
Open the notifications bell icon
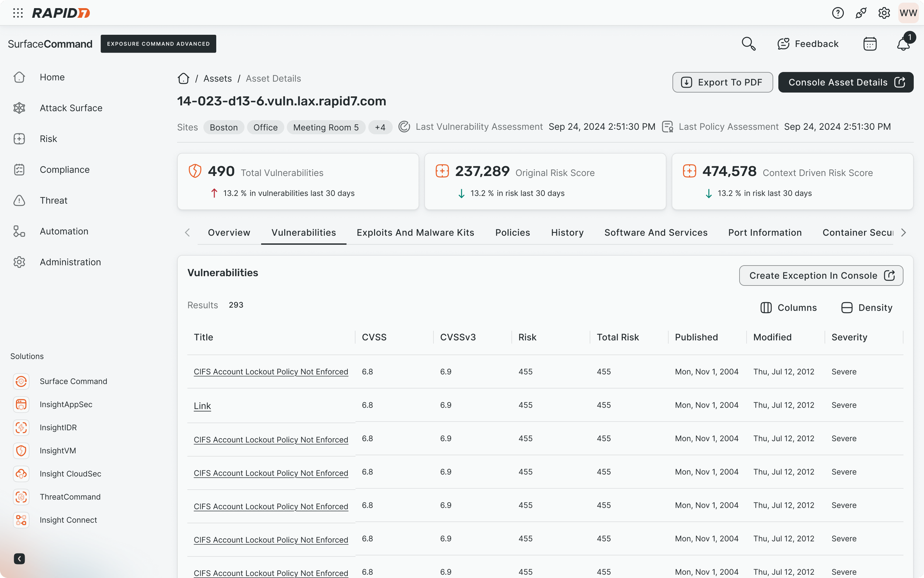coord(903,44)
